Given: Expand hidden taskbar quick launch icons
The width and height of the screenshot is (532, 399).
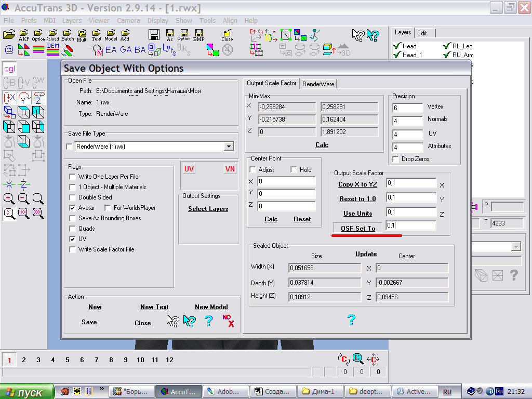Looking at the screenshot, I should [101, 389].
